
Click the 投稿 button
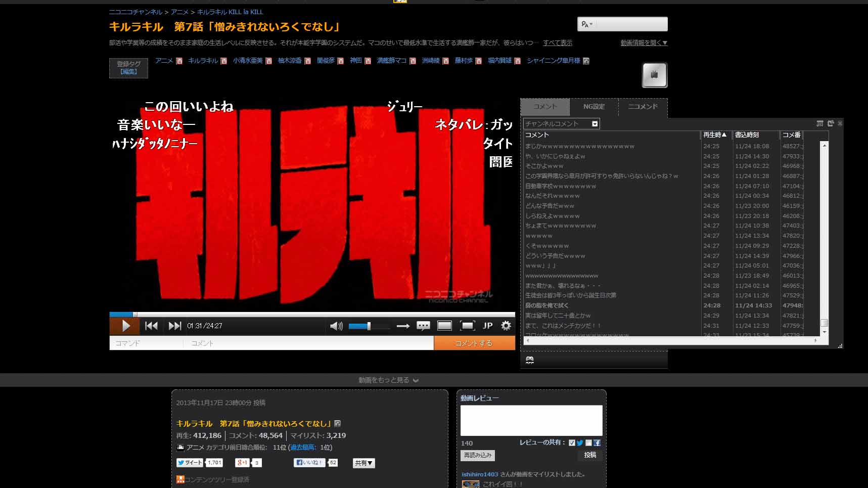tap(590, 455)
